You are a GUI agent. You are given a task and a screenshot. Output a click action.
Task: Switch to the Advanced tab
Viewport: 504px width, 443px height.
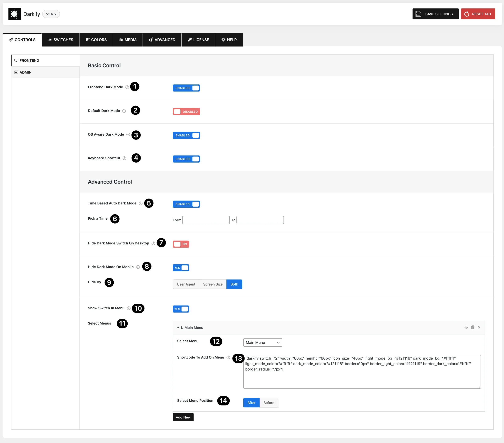[x=162, y=40]
